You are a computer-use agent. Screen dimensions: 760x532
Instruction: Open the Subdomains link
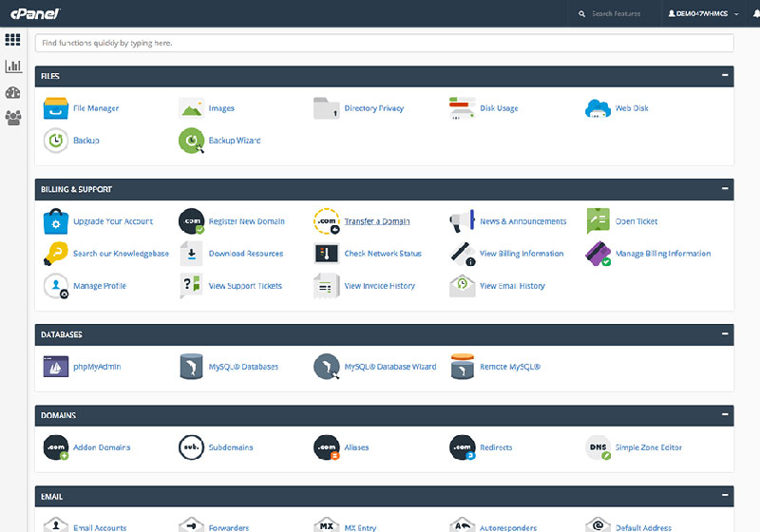point(231,447)
